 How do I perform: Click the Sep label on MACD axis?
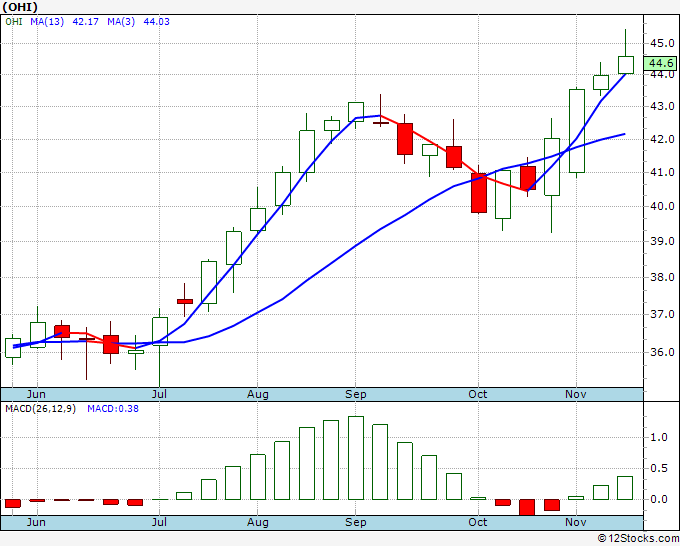(x=356, y=522)
